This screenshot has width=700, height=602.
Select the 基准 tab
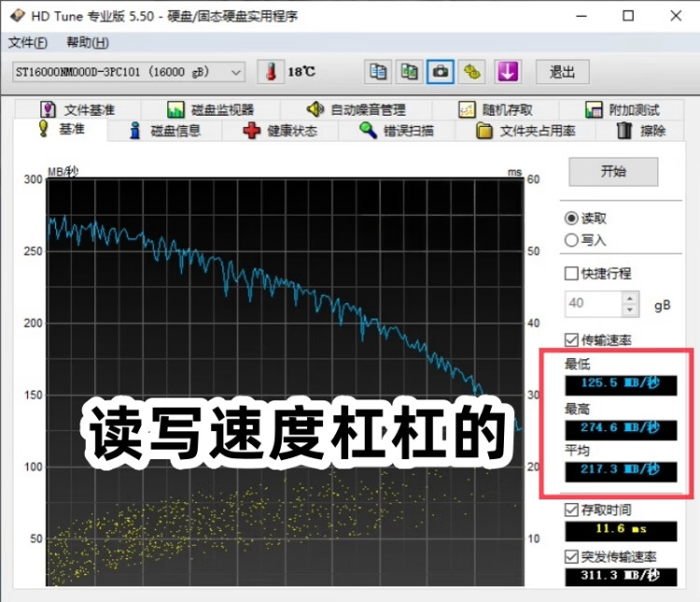(61, 130)
